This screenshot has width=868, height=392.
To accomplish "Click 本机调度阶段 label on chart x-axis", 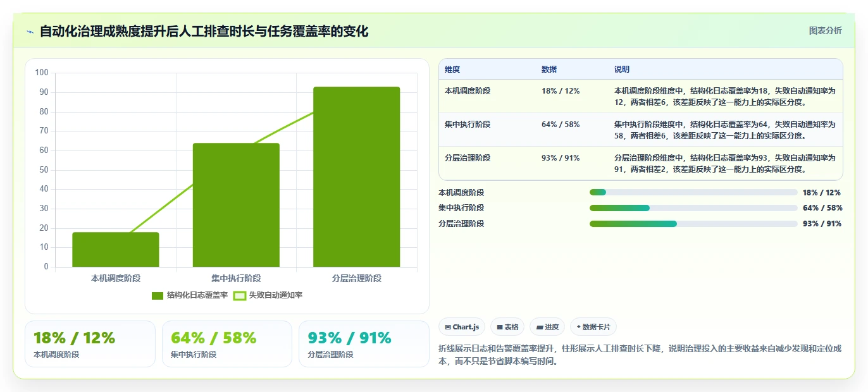I will (116, 278).
